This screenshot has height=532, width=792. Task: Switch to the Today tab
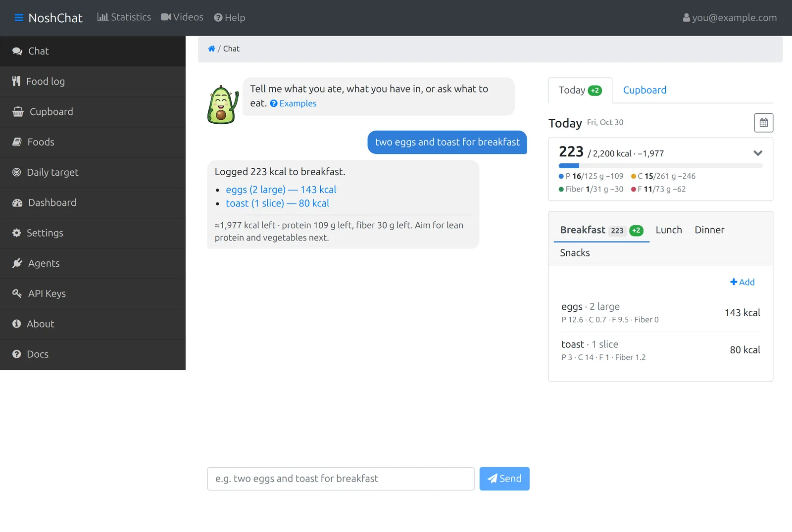[x=580, y=90]
